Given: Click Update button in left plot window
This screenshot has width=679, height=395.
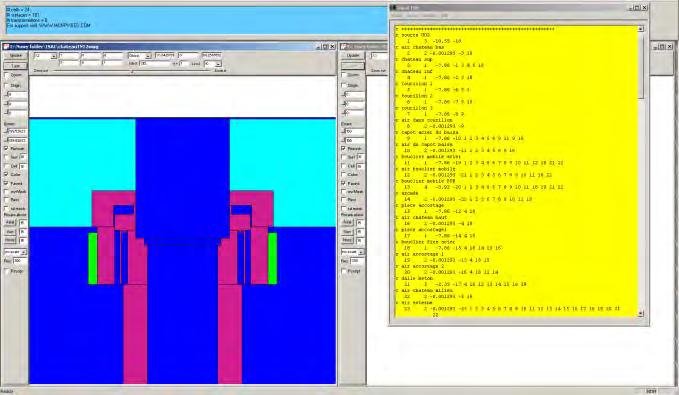Looking at the screenshot, I should [x=16, y=56].
